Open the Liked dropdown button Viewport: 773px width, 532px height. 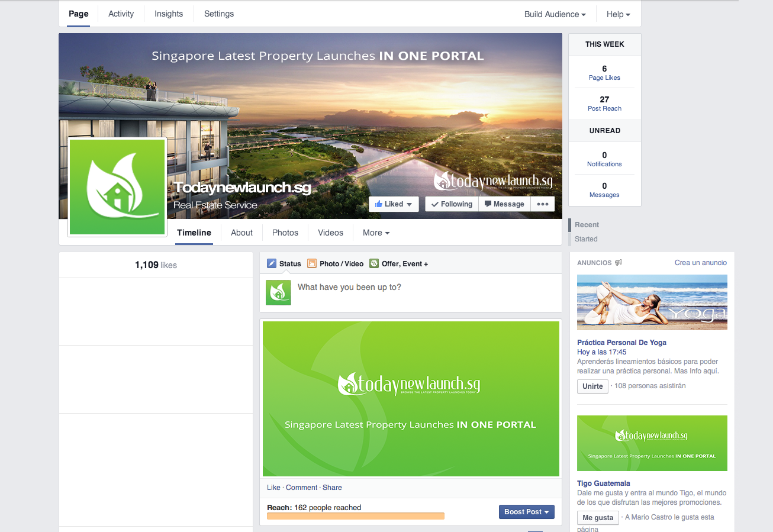pyautogui.click(x=394, y=204)
